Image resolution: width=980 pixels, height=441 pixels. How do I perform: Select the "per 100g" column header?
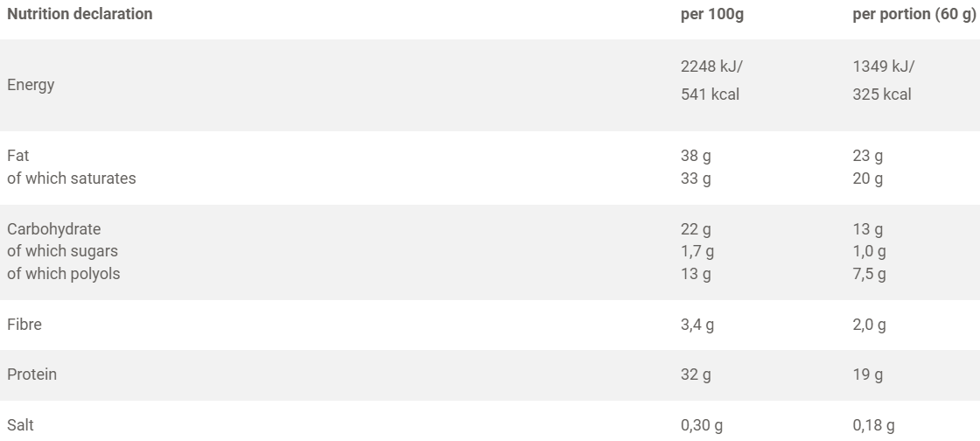(711, 15)
